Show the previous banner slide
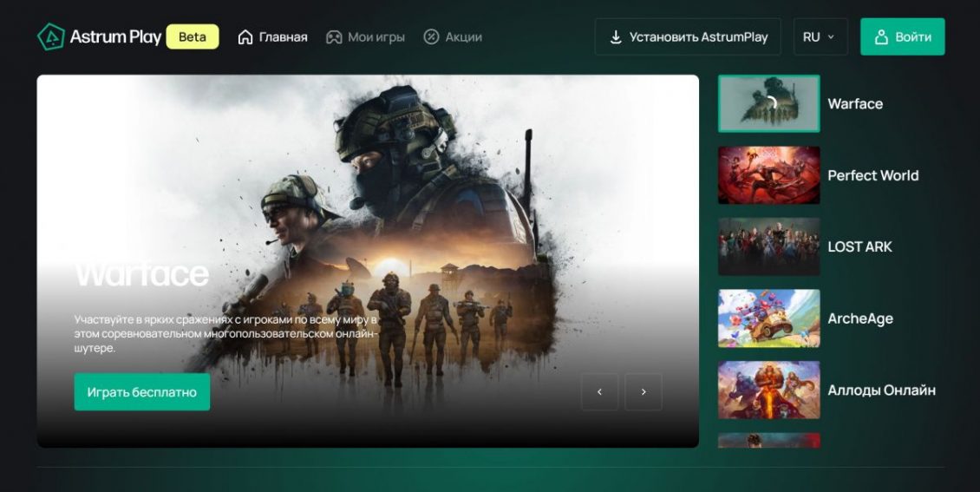The image size is (980, 492). [x=599, y=391]
